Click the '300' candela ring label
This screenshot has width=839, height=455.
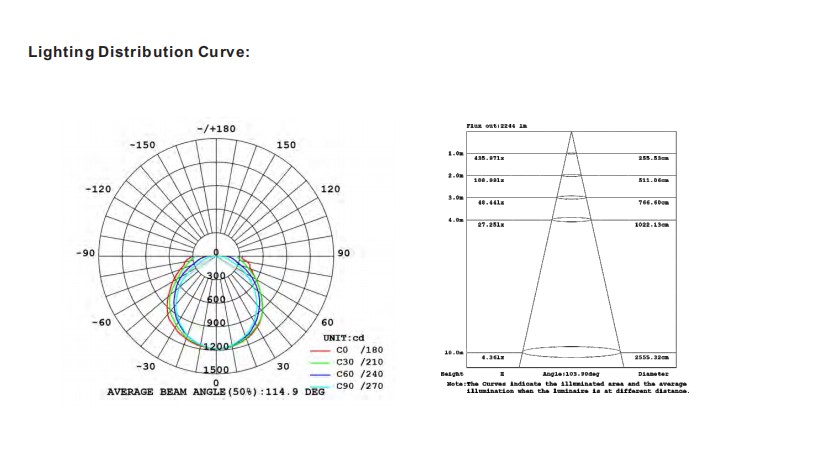[216, 276]
